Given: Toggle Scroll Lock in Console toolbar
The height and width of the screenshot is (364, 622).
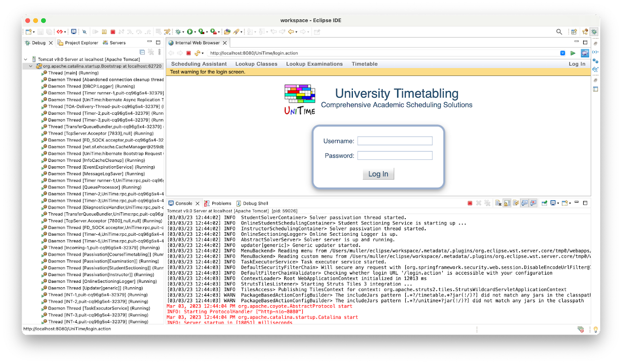Looking at the screenshot, I should point(507,203).
